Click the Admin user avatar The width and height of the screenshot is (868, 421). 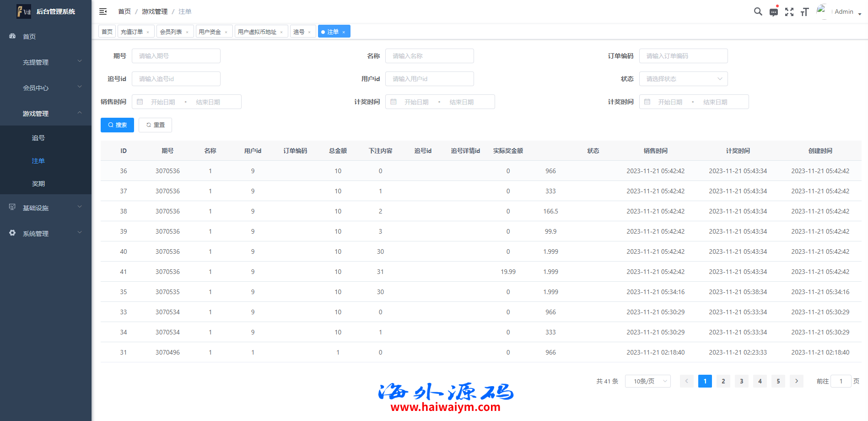822,11
